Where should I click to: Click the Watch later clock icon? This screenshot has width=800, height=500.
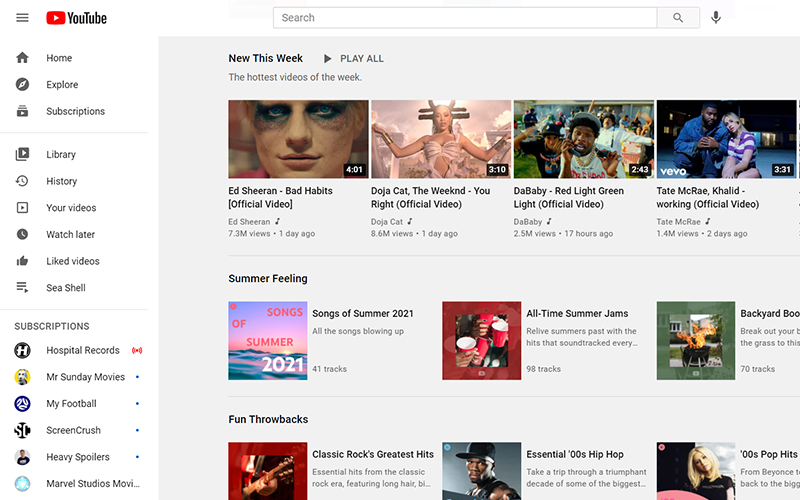pyautogui.click(x=22, y=234)
